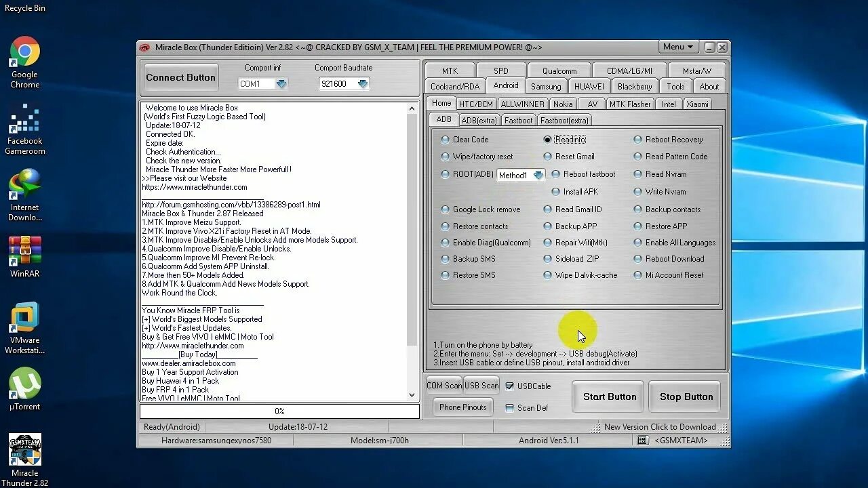Click the Start Button
868x488 pixels.
click(610, 397)
